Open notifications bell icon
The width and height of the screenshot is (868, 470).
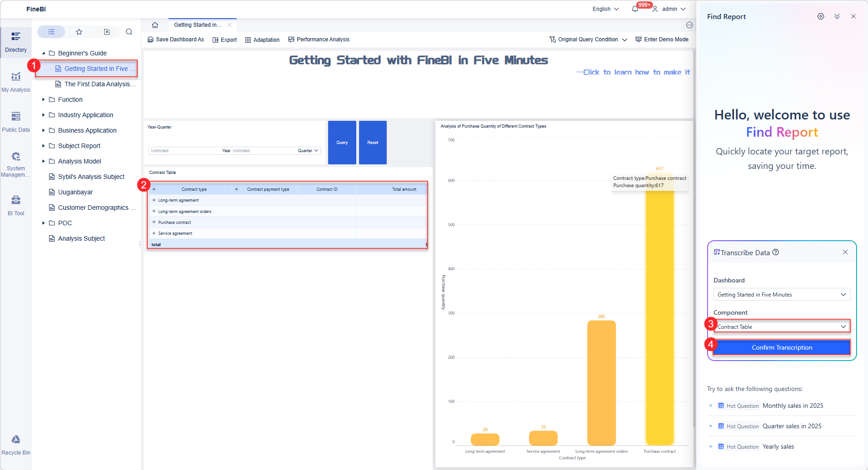pyautogui.click(x=635, y=9)
